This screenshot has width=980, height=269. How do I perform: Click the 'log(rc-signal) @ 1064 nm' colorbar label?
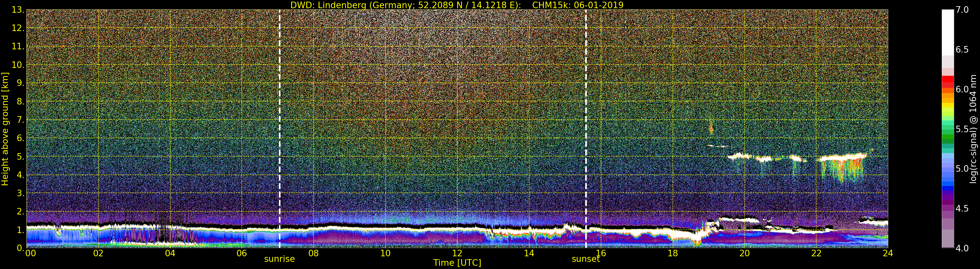973,129
